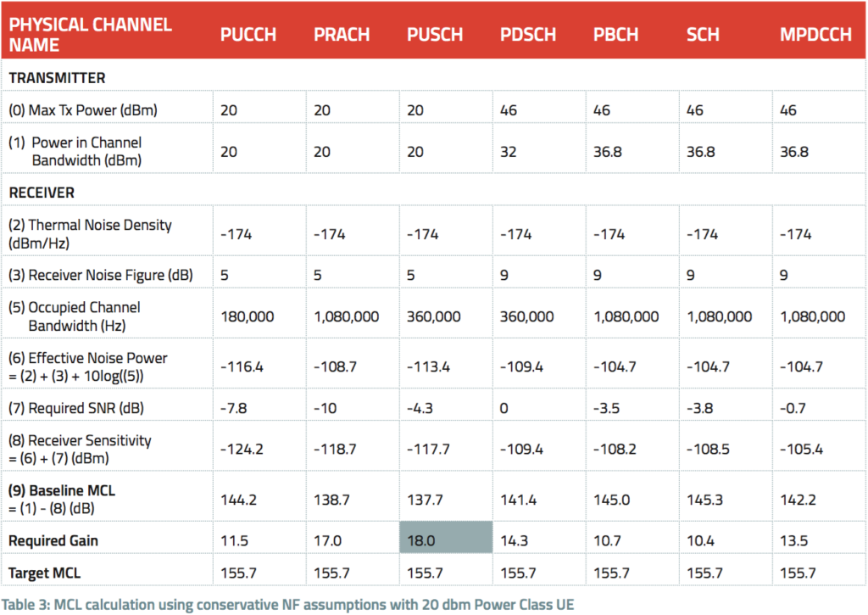
Task: Click the 180,000 bandwidth cell under PUCCH
Action: click(x=247, y=316)
